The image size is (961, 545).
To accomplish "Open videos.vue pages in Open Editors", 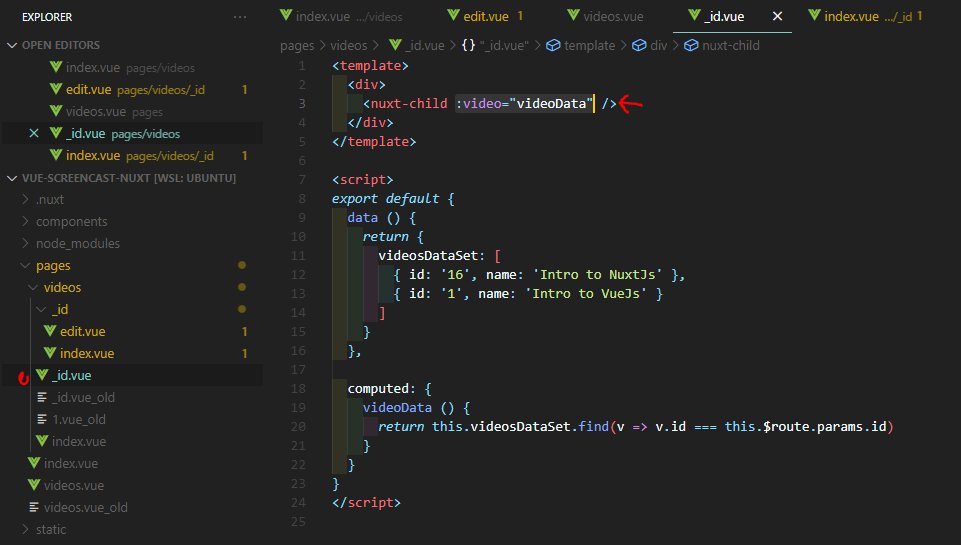I will click(x=132, y=112).
